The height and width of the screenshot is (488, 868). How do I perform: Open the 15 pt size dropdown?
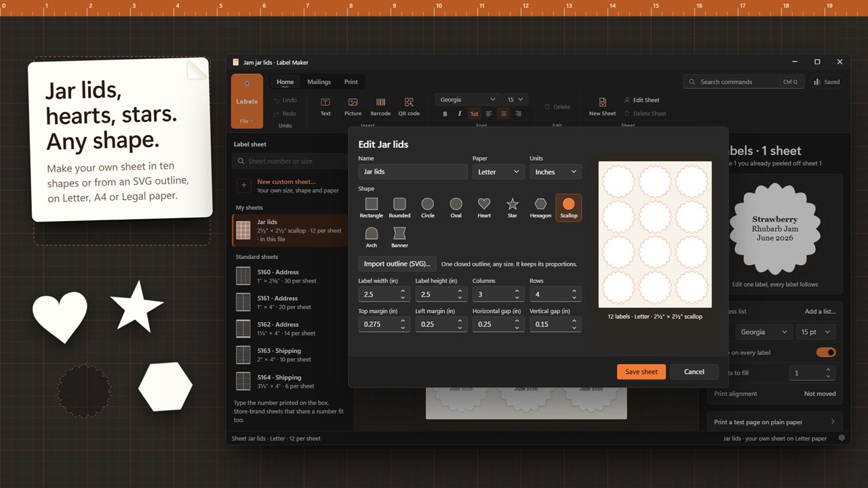click(815, 332)
